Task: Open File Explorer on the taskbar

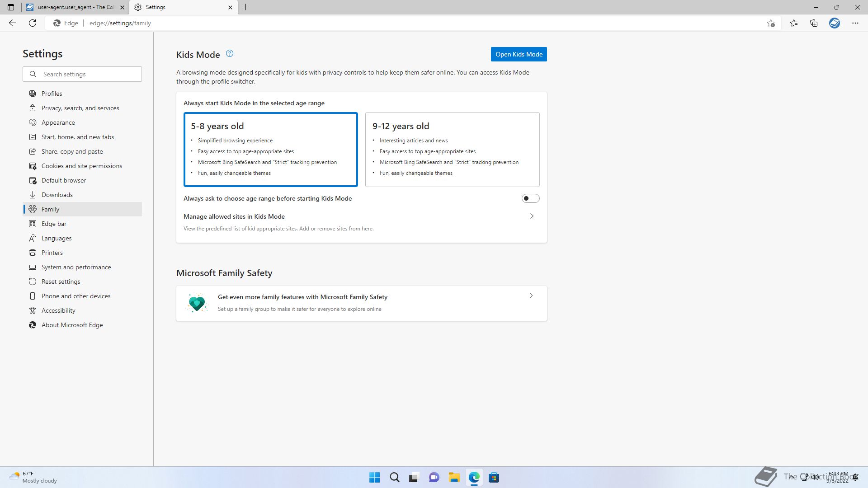Action: pyautogui.click(x=454, y=478)
